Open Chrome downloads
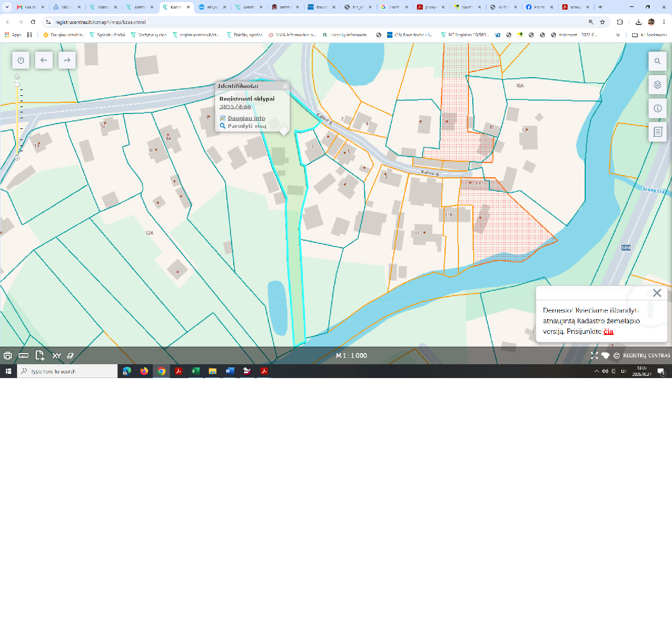 click(638, 22)
